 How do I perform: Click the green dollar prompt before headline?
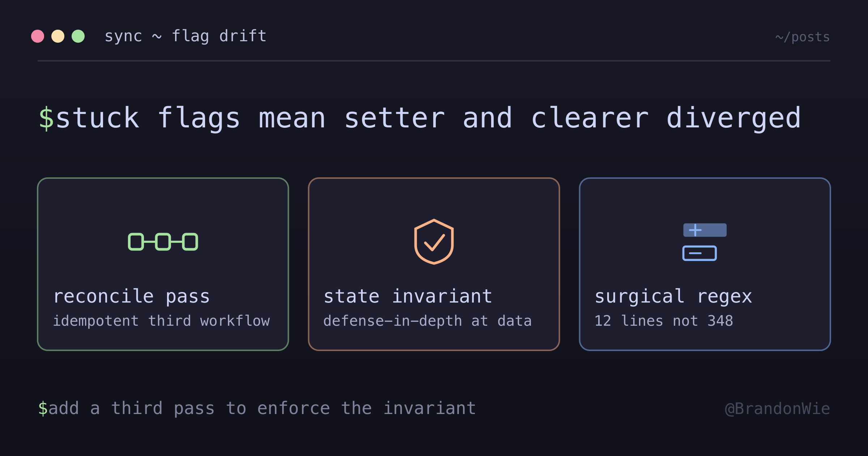[x=46, y=118]
